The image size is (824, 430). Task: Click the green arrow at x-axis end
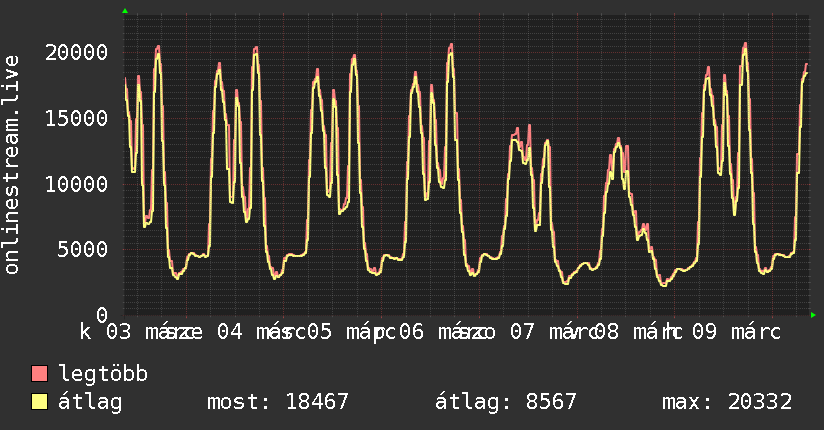pyautogui.click(x=813, y=315)
